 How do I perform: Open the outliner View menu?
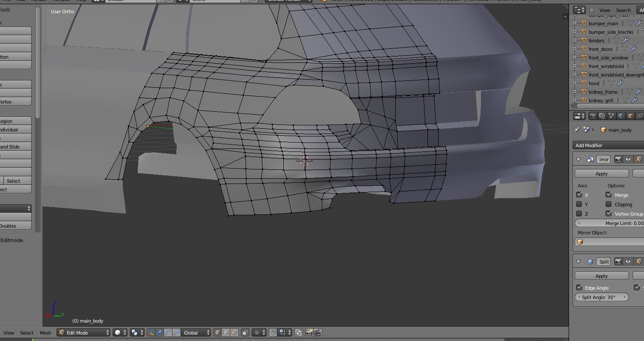pos(605,10)
